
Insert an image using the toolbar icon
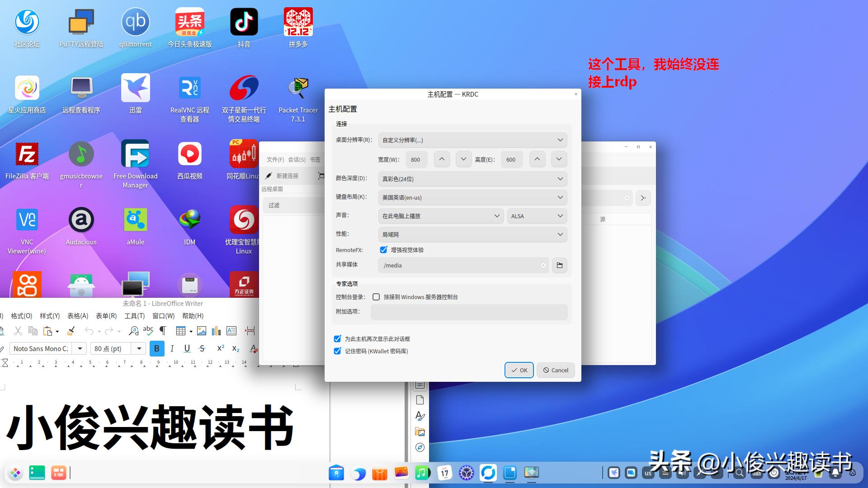(x=202, y=331)
